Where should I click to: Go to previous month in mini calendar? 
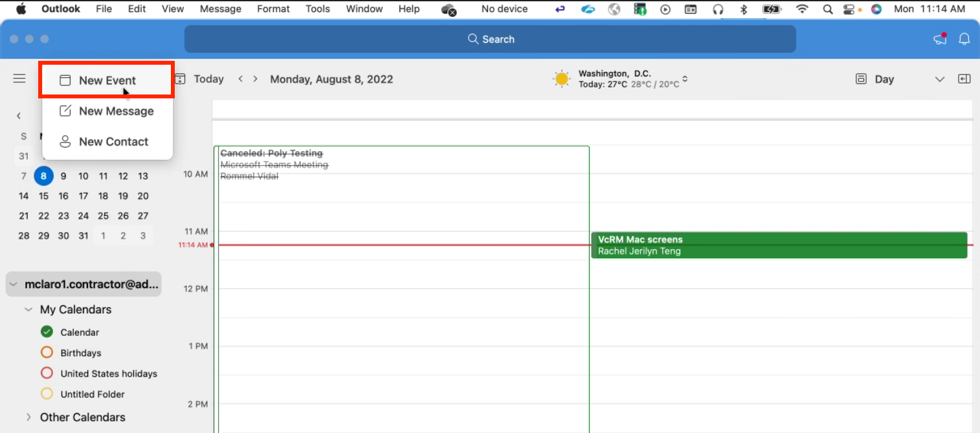click(19, 116)
